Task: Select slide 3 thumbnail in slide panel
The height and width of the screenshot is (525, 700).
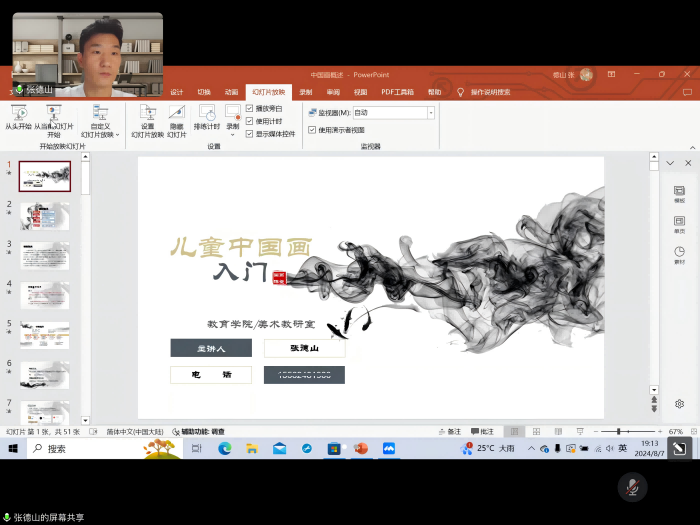Action: pos(45,255)
